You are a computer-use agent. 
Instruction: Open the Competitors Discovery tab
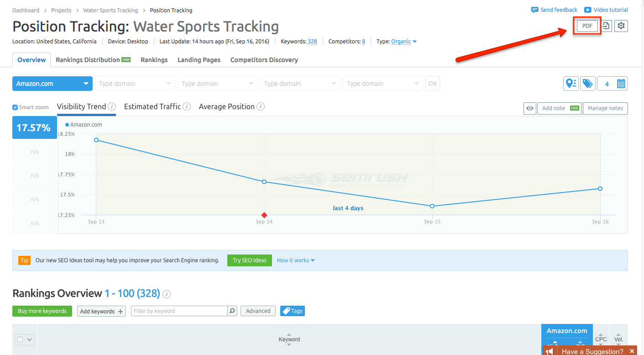[x=264, y=60]
